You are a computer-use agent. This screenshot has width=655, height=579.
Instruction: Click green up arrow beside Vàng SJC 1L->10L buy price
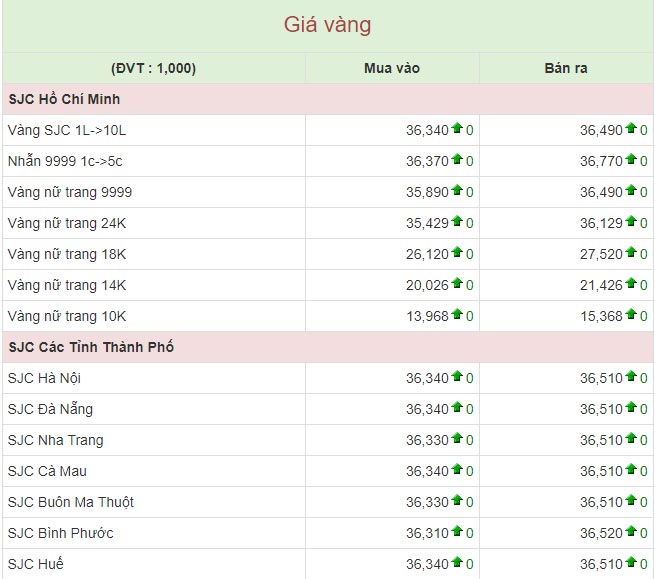pos(457,129)
